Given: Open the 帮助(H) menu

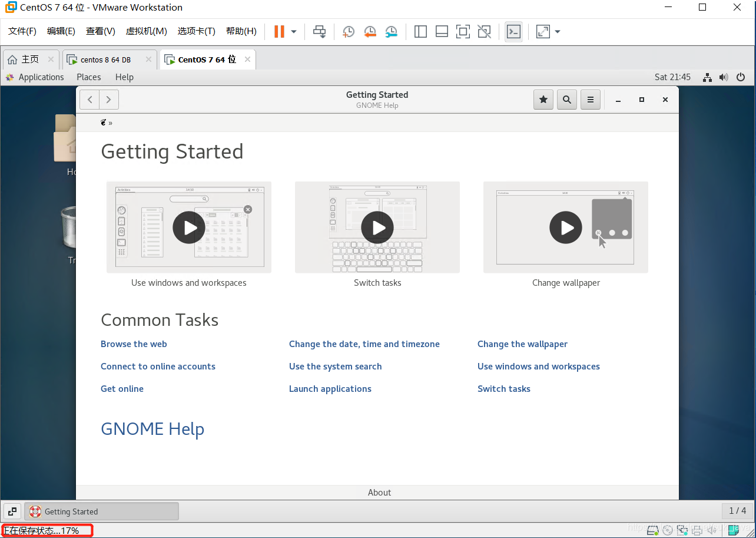Looking at the screenshot, I should pos(241,31).
